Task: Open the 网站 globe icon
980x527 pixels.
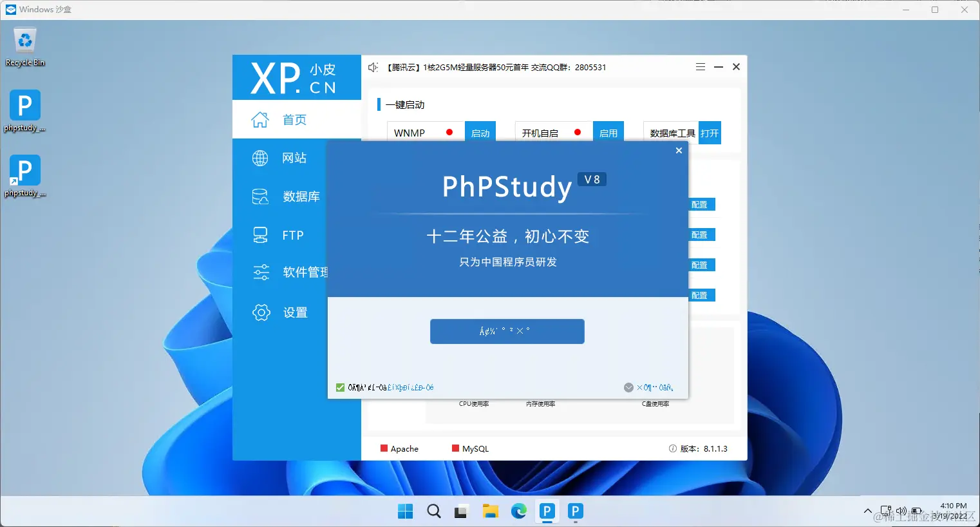Action: (x=259, y=158)
